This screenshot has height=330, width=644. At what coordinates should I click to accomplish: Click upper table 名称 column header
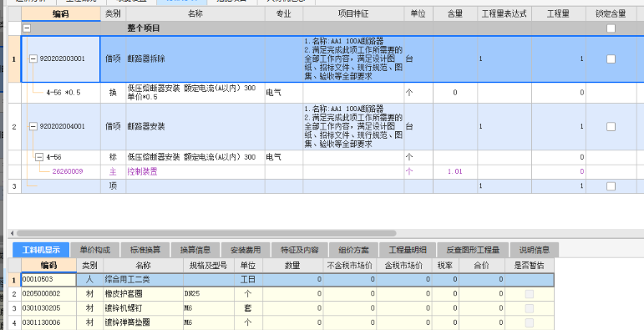click(x=195, y=14)
